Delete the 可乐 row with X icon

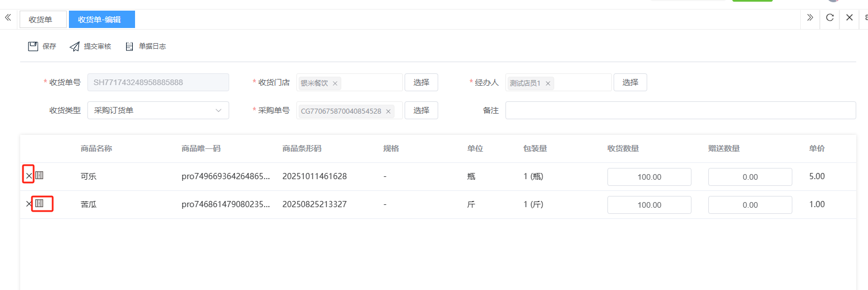point(29,176)
